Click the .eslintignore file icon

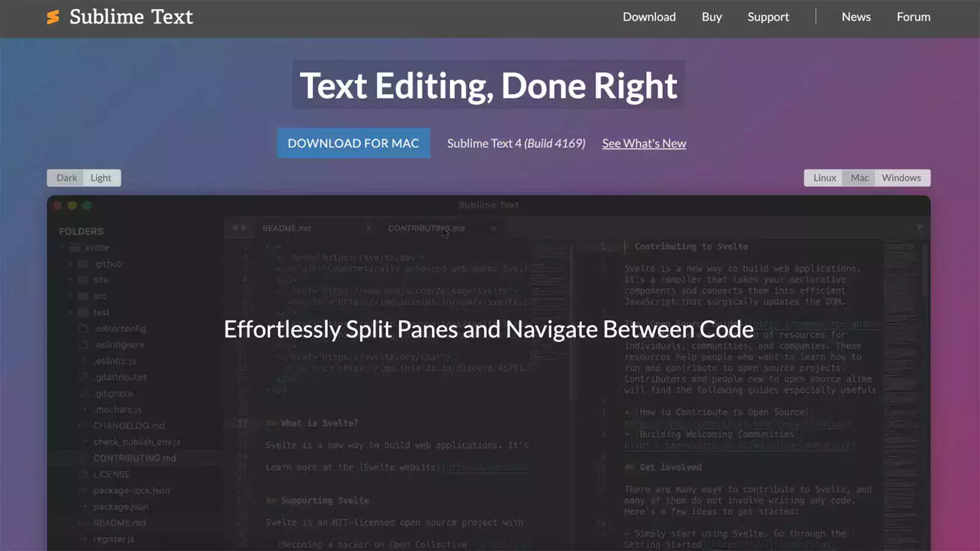point(83,345)
